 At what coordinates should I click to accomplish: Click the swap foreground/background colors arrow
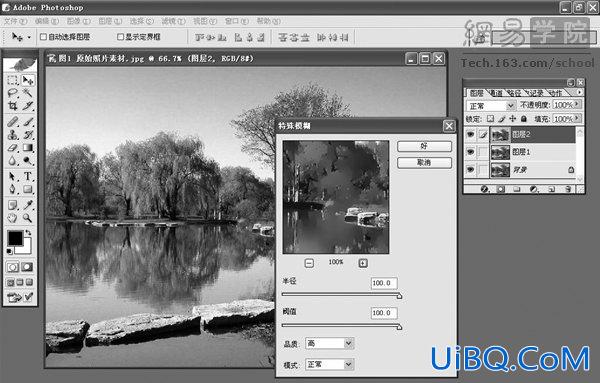tap(28, 233)
